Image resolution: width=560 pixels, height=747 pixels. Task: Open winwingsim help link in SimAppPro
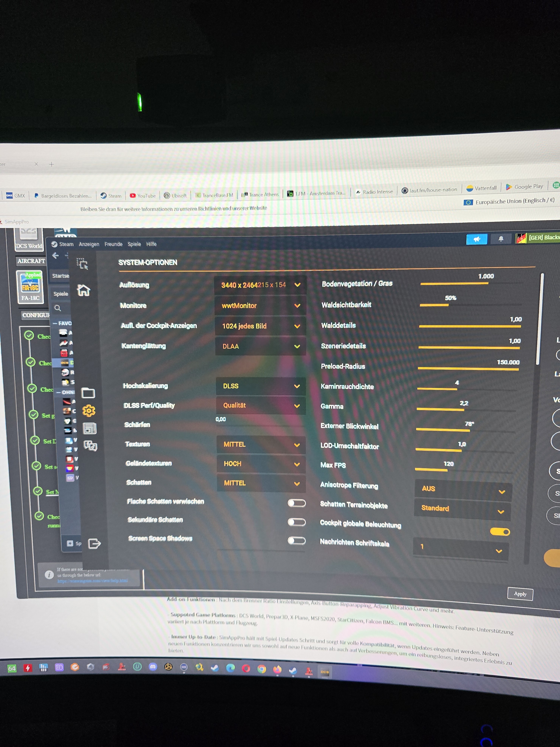tap(92, 580)
